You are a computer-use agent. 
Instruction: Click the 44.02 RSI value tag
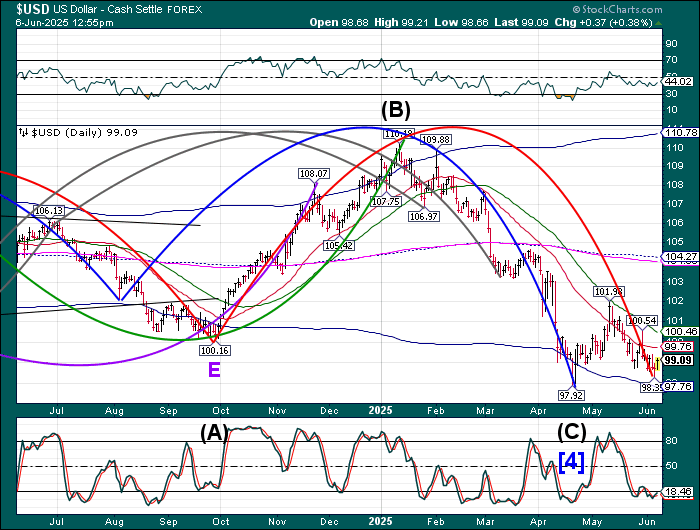pyautogui.click(x=679, y=82)
